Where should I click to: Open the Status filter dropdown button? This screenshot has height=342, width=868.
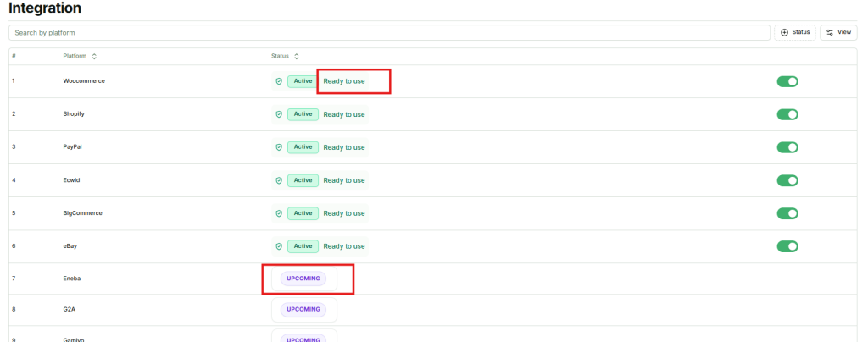(x=795, y=32)
